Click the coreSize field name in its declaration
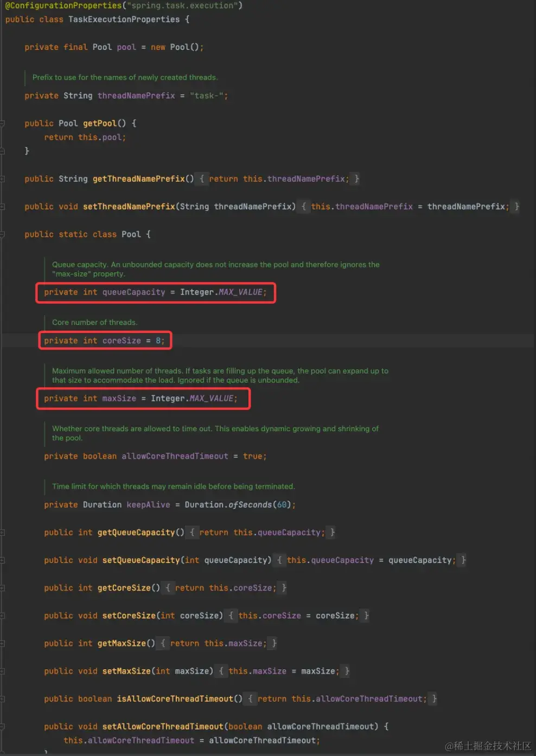The image size is (536, 756). click(122, 341)
